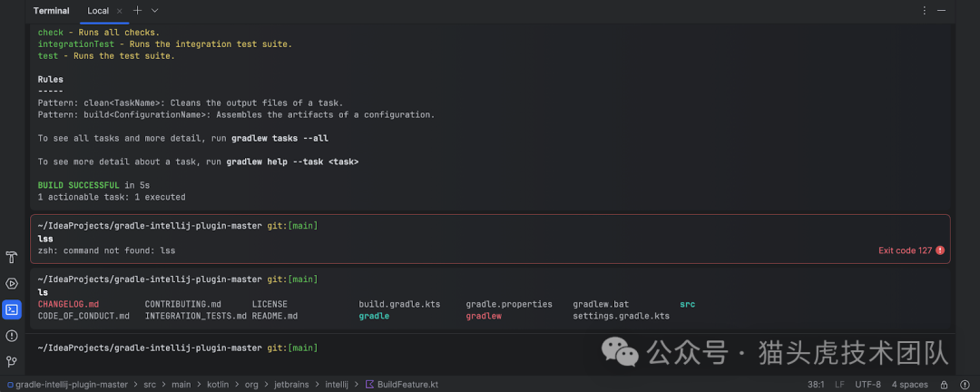The image size is (980, 392).
Task: Click the 38:1 cursor position indicator
Action: 816,385
